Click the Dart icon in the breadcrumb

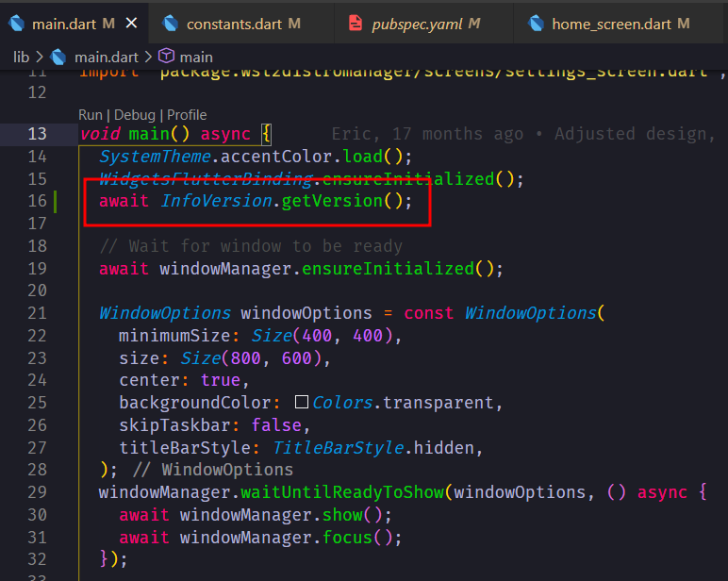tap(58, 58)
